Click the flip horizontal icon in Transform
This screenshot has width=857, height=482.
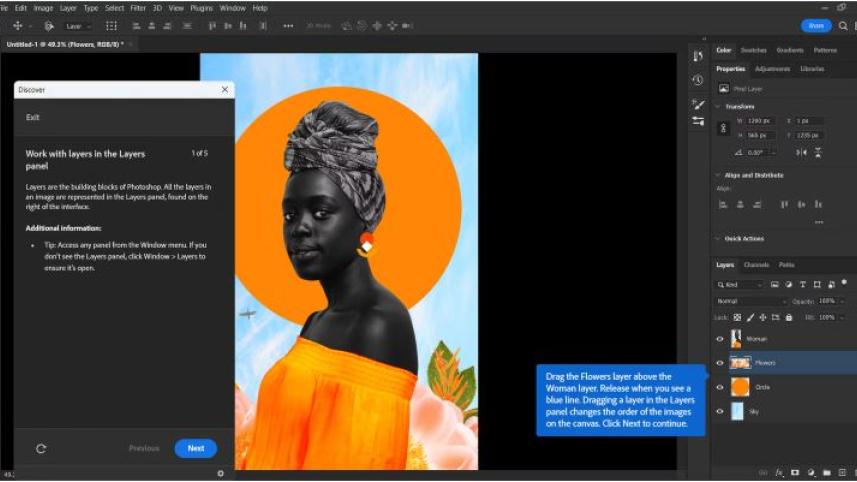pyautogui.click(x=801, y=152)
